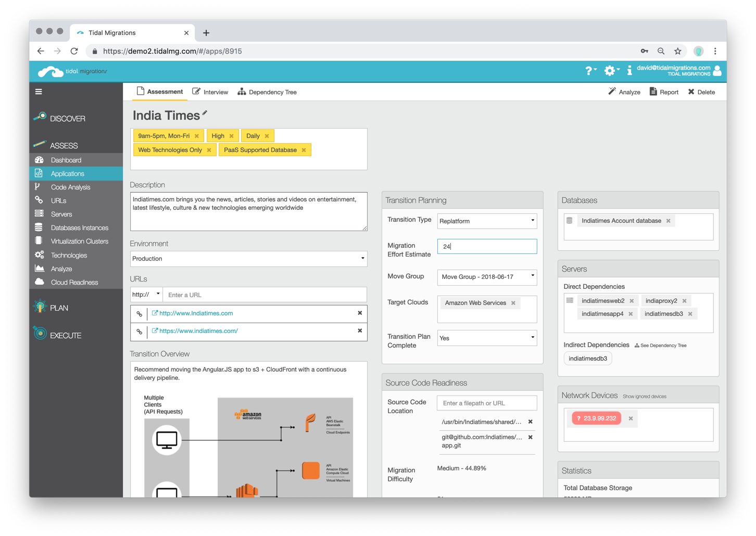The width and height of the screenshot is (756, 536).
Task: Open the user profile icon
Action: tap(717, 71)
